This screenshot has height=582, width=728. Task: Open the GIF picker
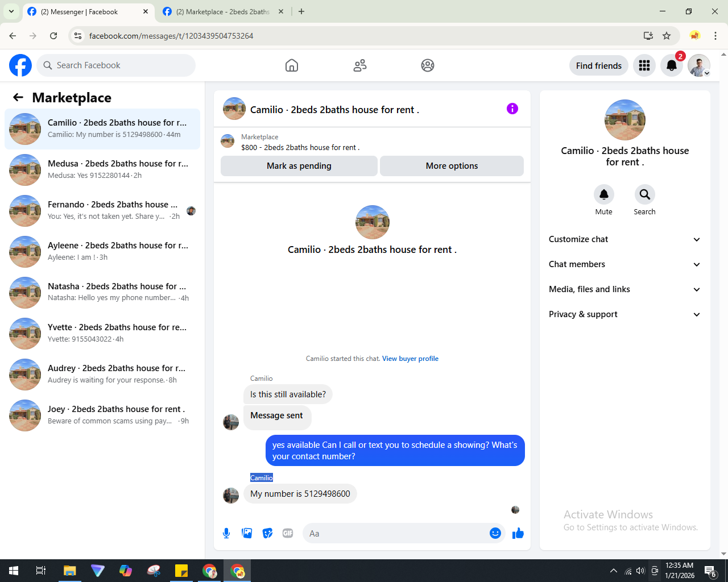coord(288,533)
